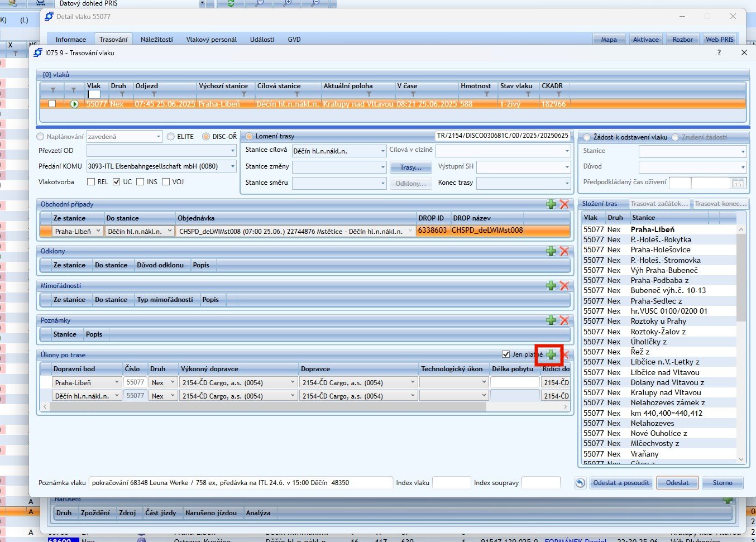Add new entry in Úkony po trase
This screenshot has height=542, width=756.
tap(551, 355)
